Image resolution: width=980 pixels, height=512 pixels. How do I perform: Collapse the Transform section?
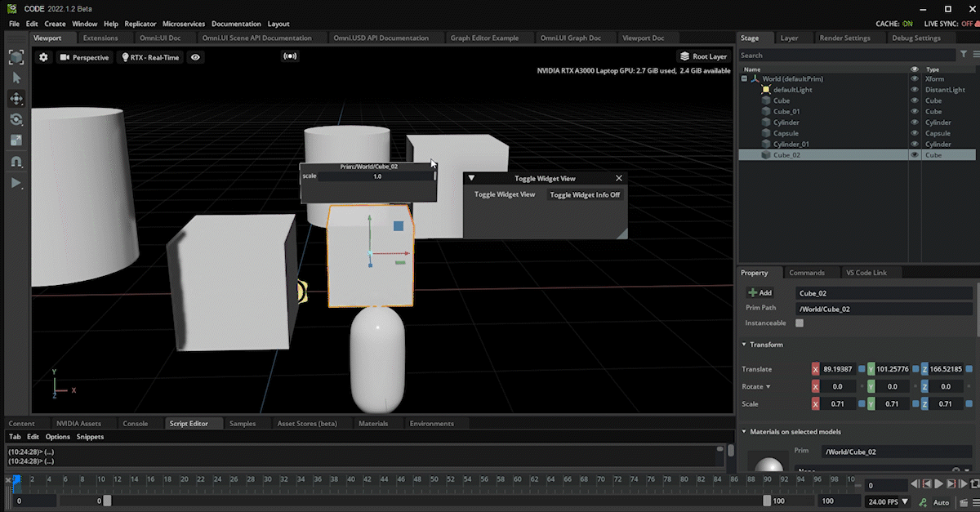[x=745, y=345]
